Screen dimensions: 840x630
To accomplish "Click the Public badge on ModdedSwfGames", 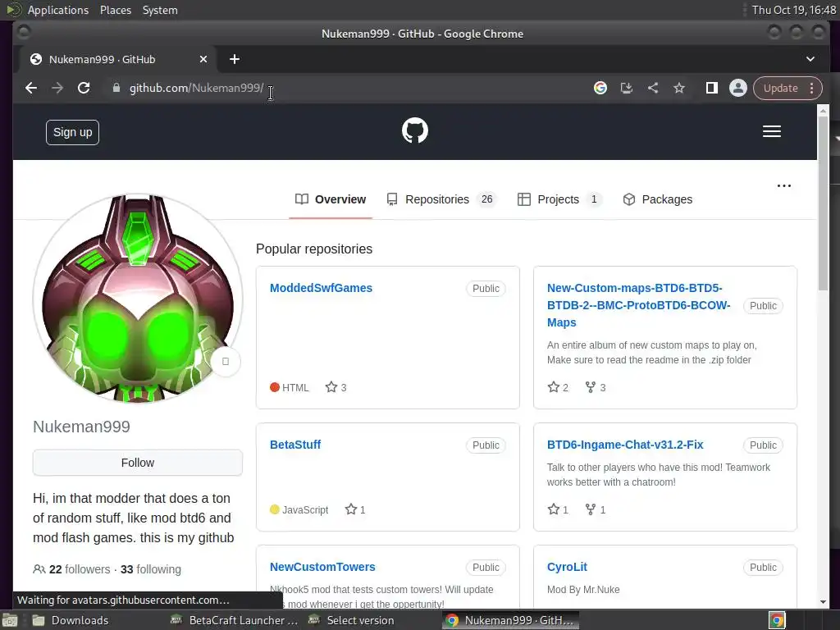I will [x=486, y=289].
